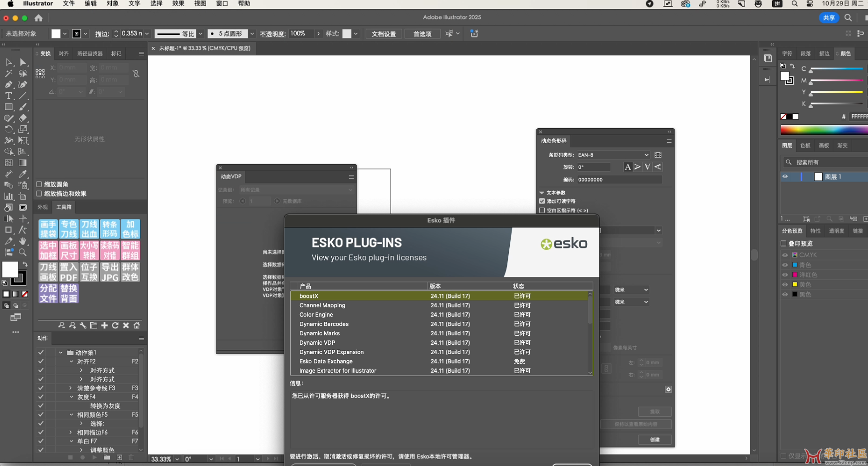Screen dimensions: 868x466
Task: Open macOS Spotlight search in menu bar
Action: 795,4
